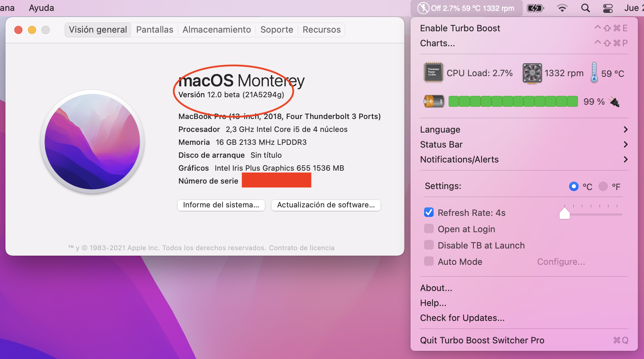The height and width of the screenshot is (359, 644).
Task: Click the MacBook Pro 2018 model line
Action: pos(279,117)
